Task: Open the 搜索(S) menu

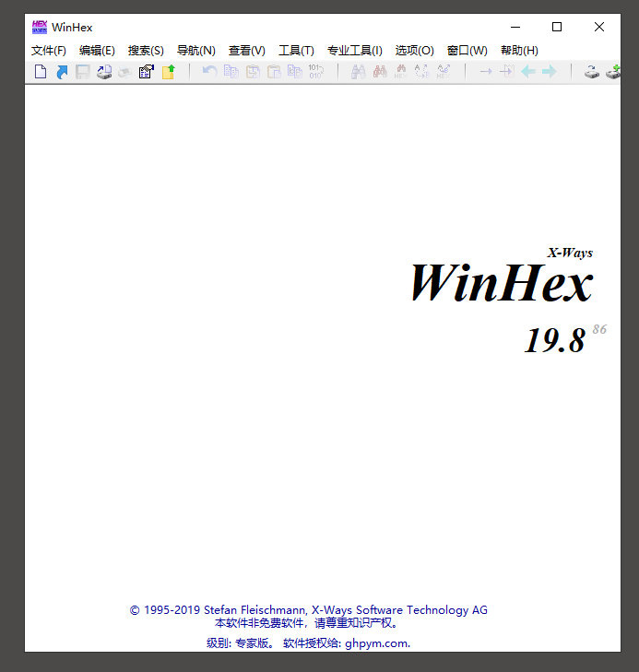Action: 146,51
